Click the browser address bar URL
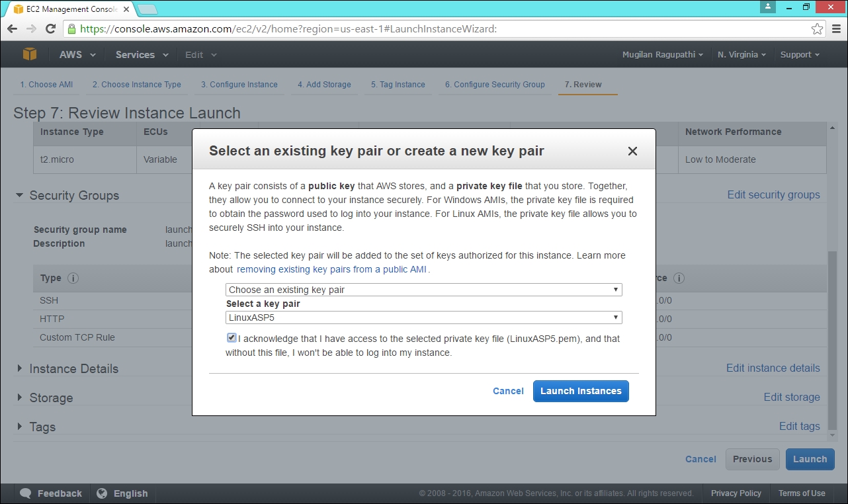 [x=288, y=29]
